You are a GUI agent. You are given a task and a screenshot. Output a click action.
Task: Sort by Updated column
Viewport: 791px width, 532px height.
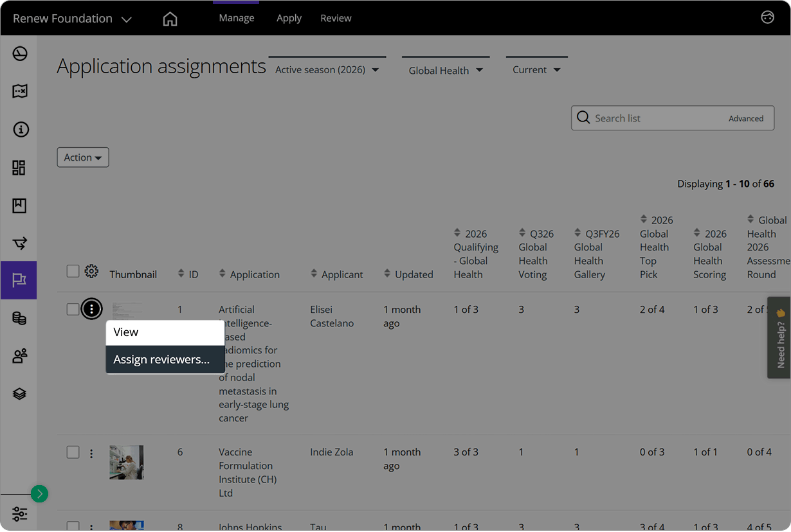point(387,274)
